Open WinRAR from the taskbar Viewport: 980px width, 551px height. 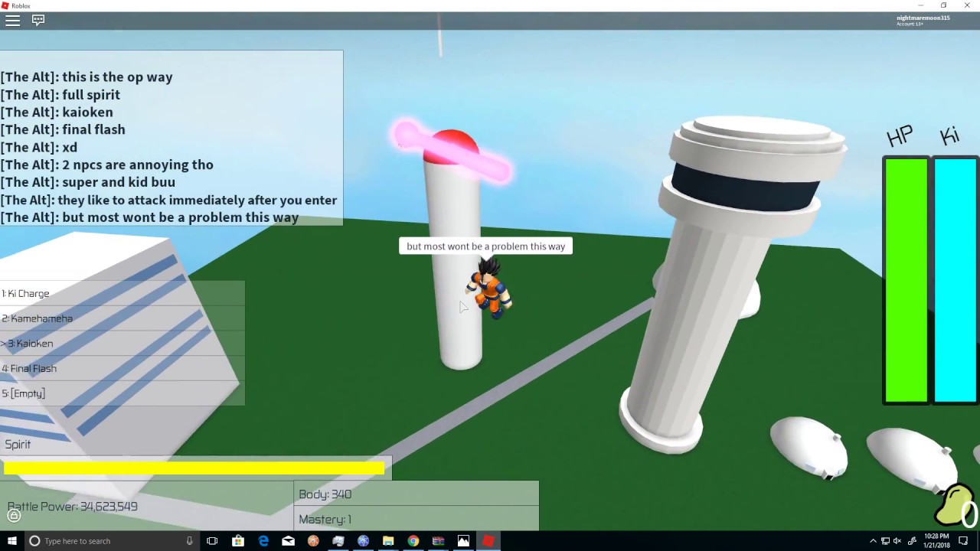[x=438, y=541]
